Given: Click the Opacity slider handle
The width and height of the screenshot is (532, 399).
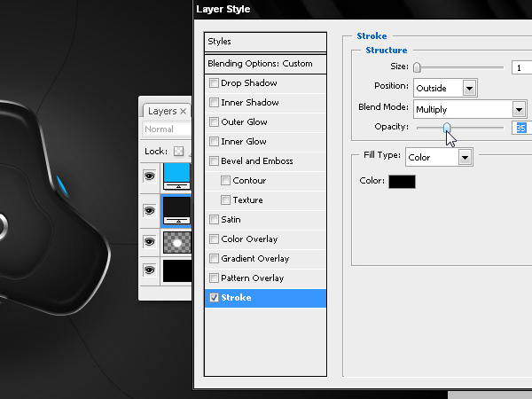Looking at the screenshot, I should [447, 128].
